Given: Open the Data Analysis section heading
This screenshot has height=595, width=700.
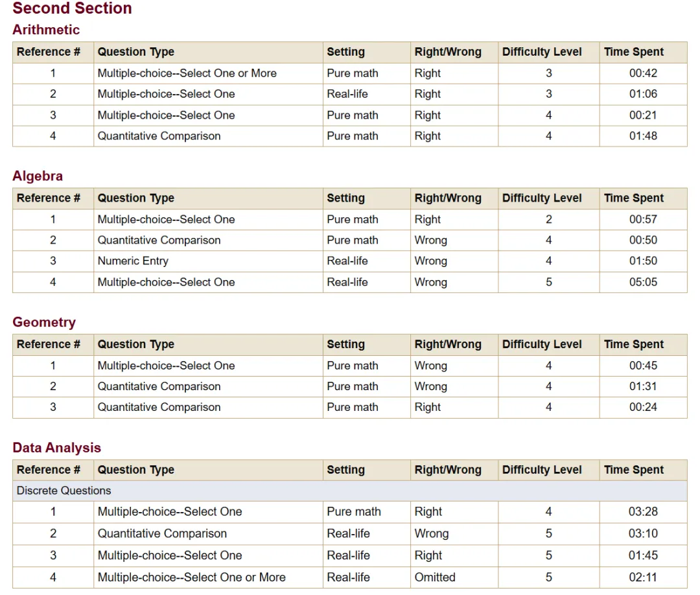Looking at the screenshot, I should 57,448.
